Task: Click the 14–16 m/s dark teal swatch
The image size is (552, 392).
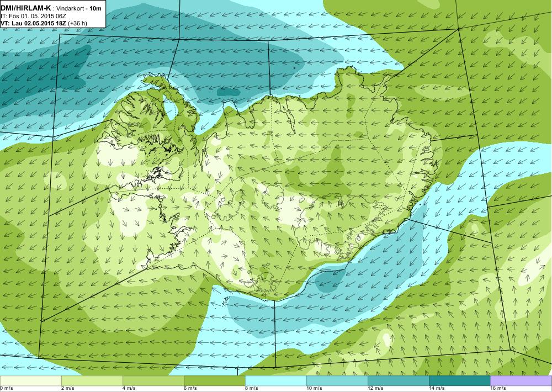Action: [459, 380]
